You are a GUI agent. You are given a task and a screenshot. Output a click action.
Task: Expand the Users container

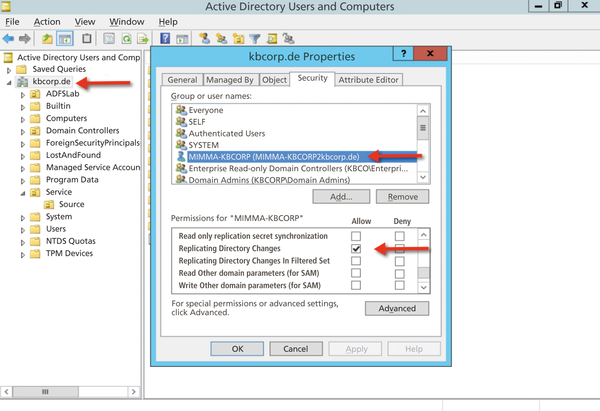coord(23,230)
